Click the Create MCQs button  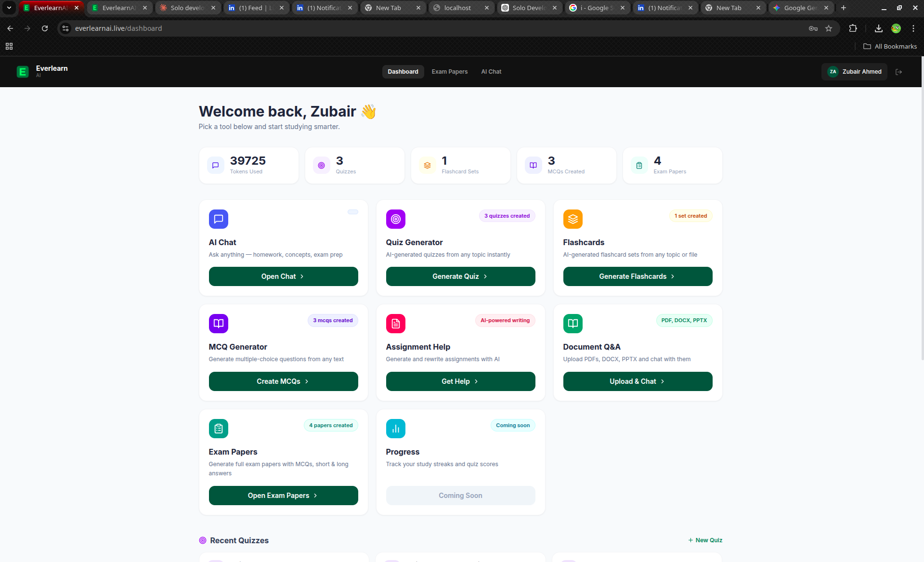[x=284, y=381]
